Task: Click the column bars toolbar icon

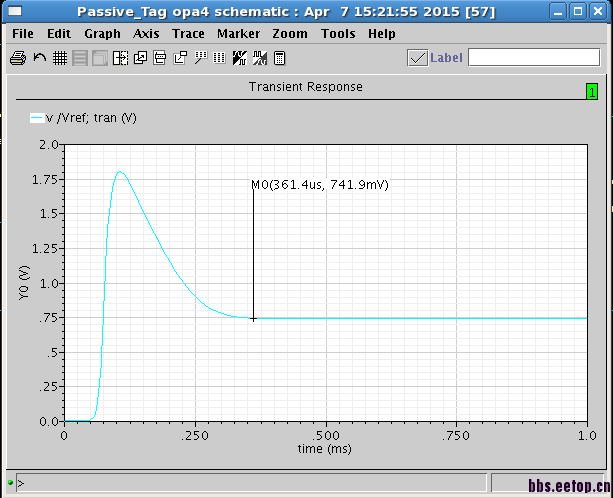Action: coord(219,58)
